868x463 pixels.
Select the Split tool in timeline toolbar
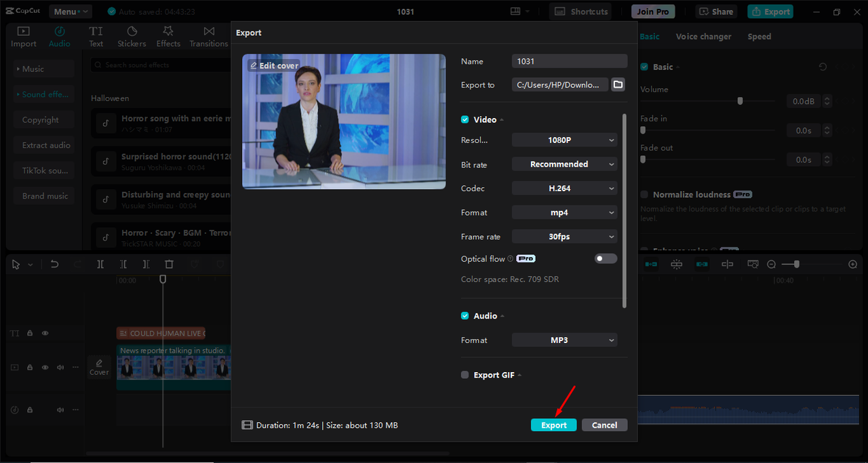pyautogui.click(x=100, y=264)
